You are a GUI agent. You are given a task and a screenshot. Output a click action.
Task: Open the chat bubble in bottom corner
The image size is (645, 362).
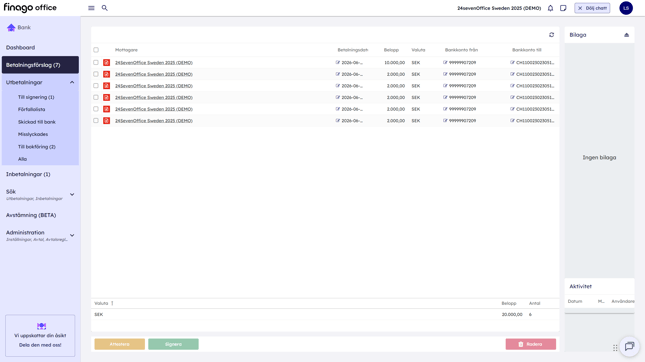(x=629, y=346)
